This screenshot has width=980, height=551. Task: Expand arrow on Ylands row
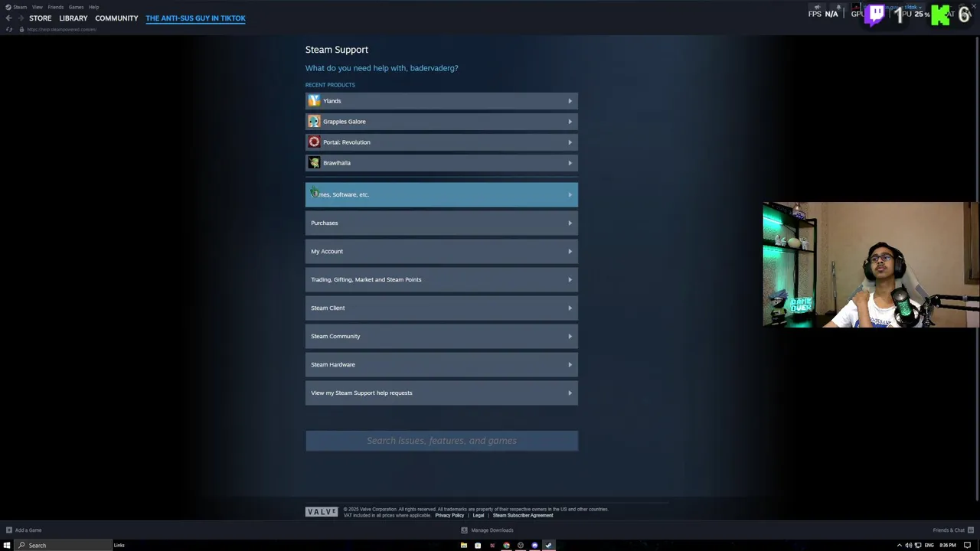coord(570,101)
